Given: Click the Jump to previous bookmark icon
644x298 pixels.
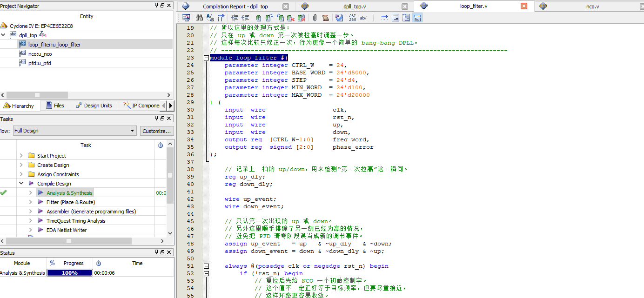Looking at the screenshot, I should pyautogui.click(x=280, y=18).
